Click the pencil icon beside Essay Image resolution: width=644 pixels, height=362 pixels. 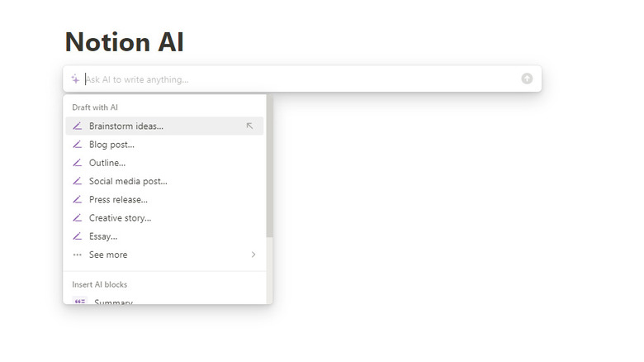click(x=78, y=236)
